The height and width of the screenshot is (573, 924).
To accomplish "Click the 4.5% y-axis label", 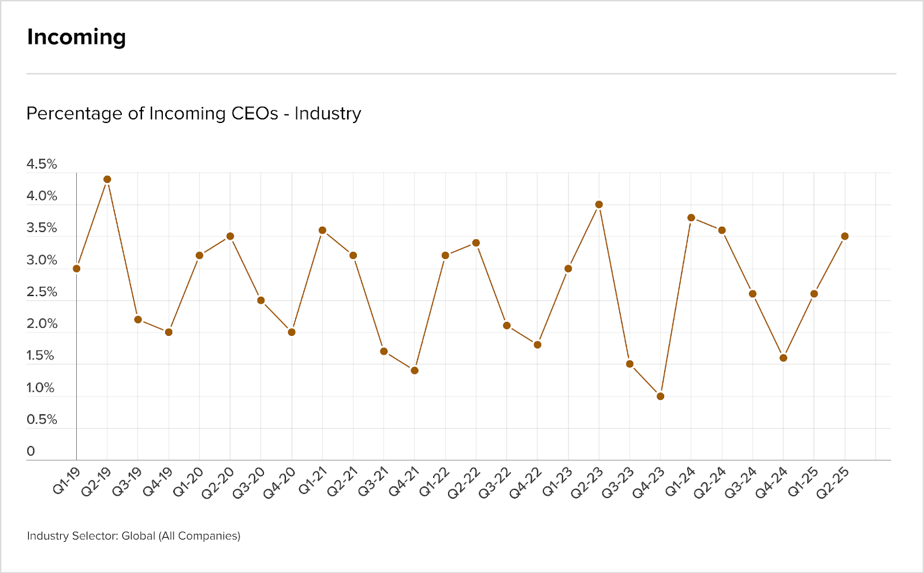I will [42, 164].
